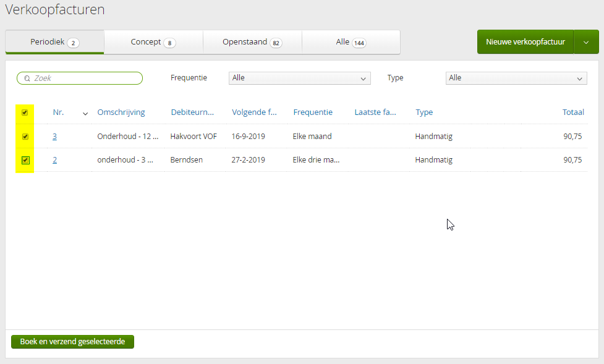This screenshot has height=364, width=604.
Task: Sort by Totaal column header
Action: click(x=573, y=112)
